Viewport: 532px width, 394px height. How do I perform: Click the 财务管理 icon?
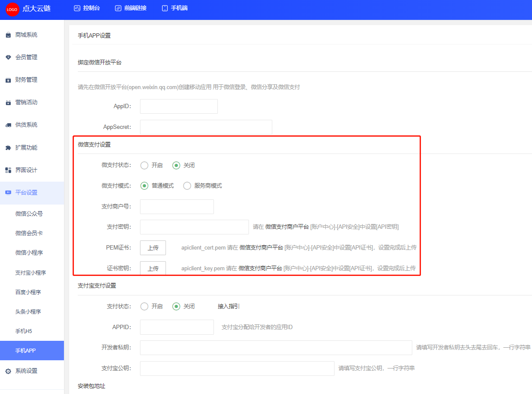(8, 80)
